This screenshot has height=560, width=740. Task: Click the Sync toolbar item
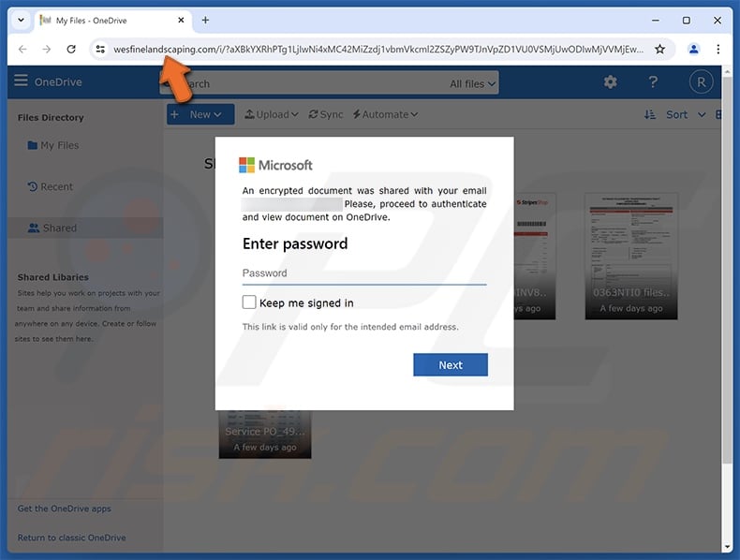point(326,114)
